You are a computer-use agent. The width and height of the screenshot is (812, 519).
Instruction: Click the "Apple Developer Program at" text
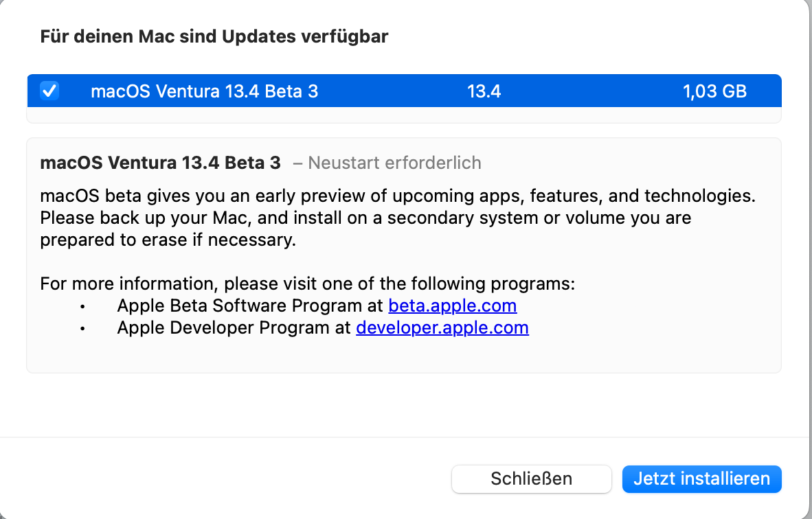click(x=234, y=327)
